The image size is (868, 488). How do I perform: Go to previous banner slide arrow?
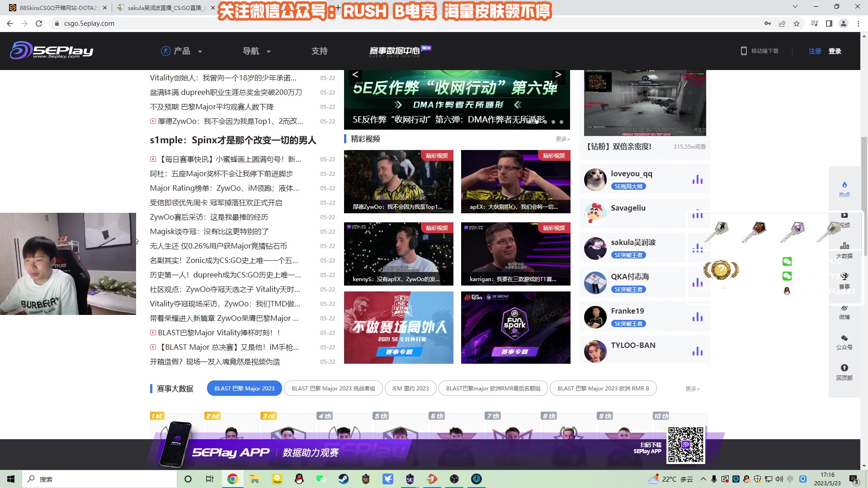(x=355, y=75)
